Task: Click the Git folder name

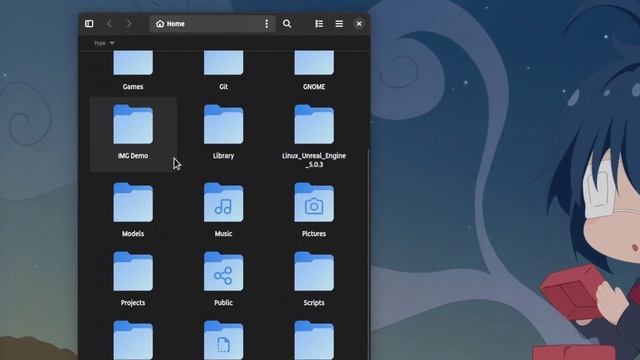Action: point(223,87)
